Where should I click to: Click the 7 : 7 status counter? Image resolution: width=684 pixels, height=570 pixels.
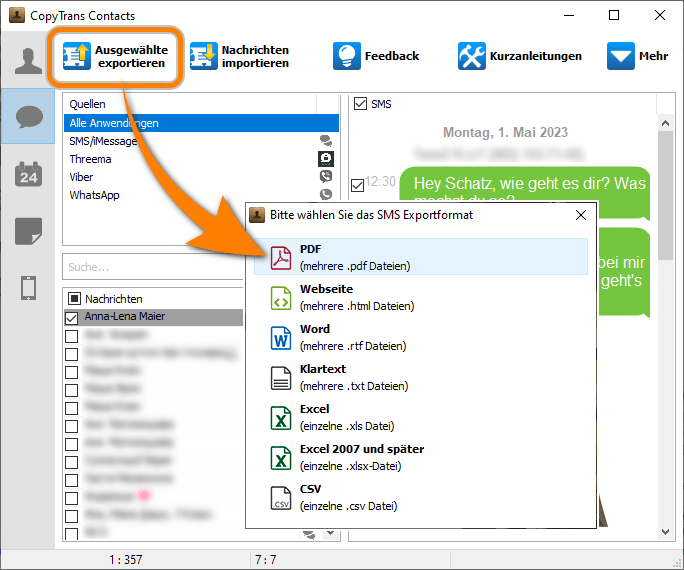coord(266,559)
